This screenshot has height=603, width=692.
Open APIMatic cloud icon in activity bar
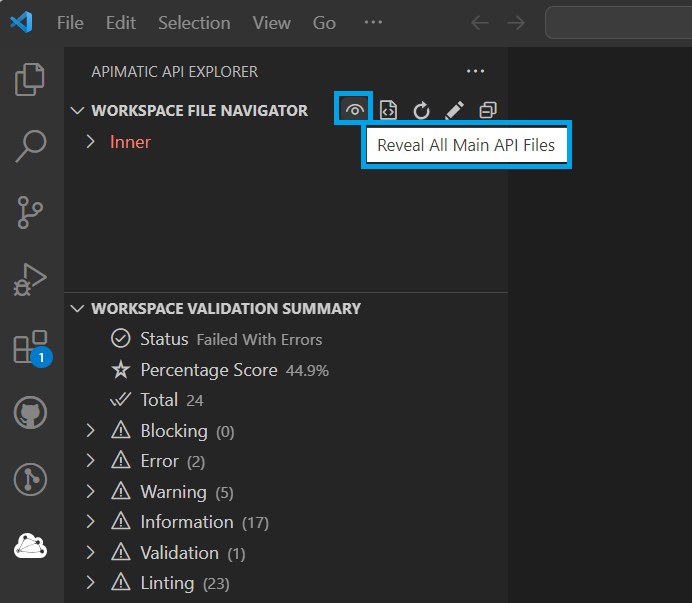click(30, 546)
